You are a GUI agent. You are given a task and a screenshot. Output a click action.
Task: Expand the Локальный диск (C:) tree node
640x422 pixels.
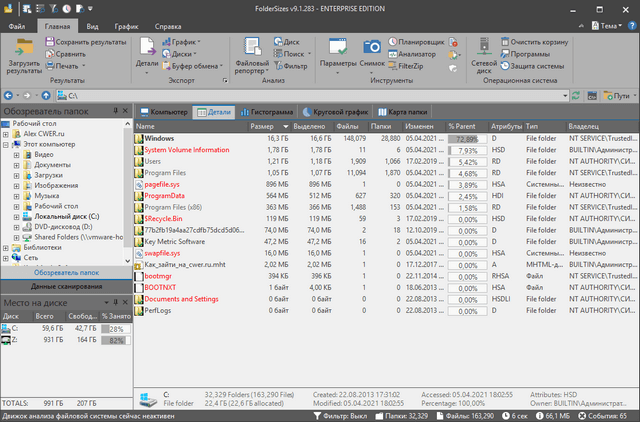click(x=15, y=216)
